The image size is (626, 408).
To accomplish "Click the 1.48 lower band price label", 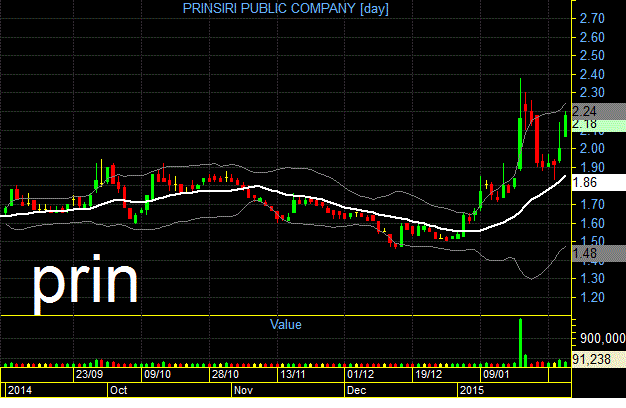I will pos(598,254).
